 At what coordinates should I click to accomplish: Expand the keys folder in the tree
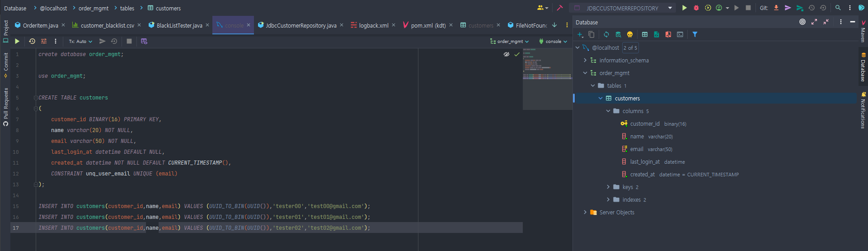tap(608, 187)
